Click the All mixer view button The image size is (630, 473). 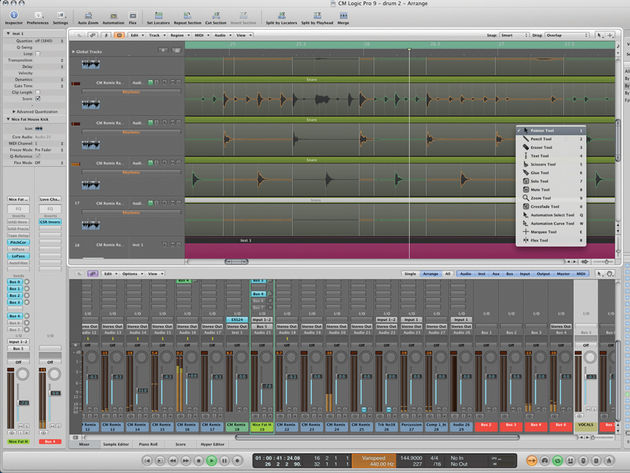tap(448, 274)
